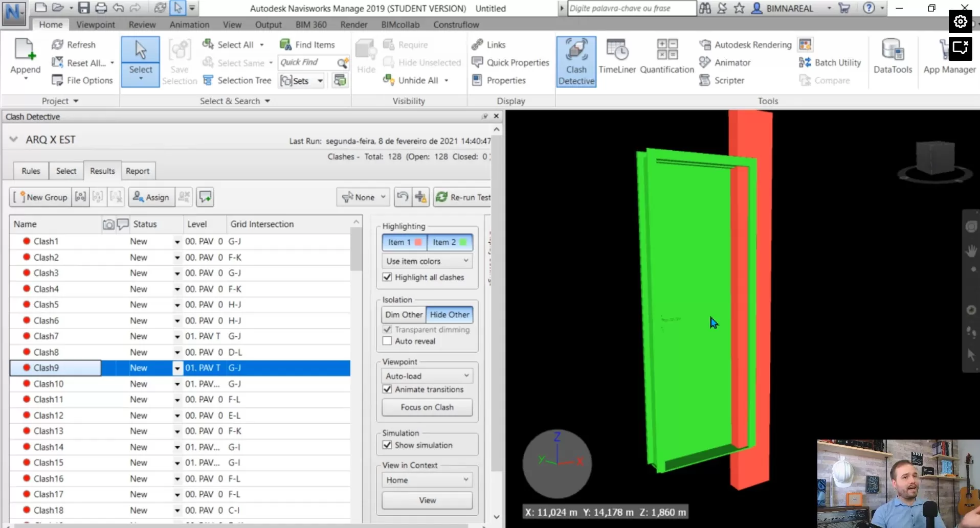Open the Properties panel
The image size is (980, 528).
(x=499, y=80)
